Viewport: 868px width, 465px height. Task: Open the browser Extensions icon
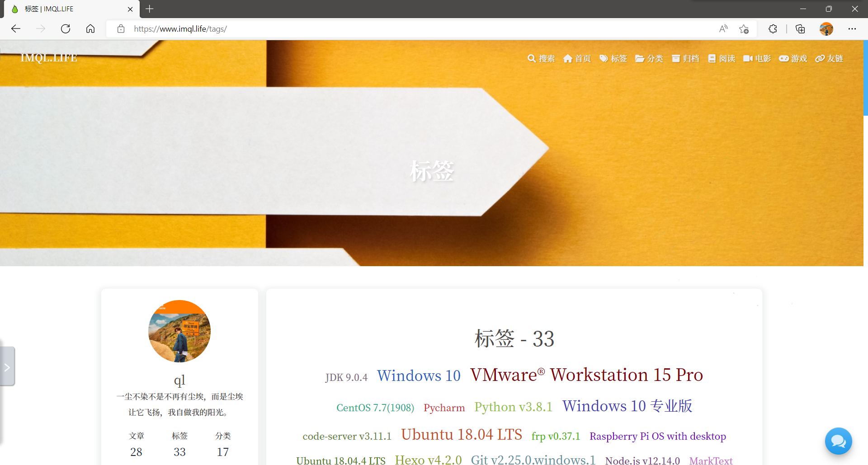[x=773, y=28]
